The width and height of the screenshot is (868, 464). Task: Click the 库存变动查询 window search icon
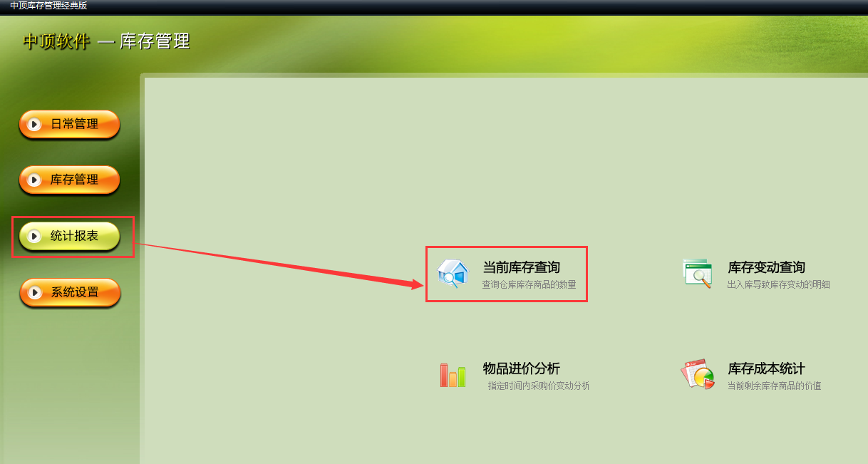697,274
